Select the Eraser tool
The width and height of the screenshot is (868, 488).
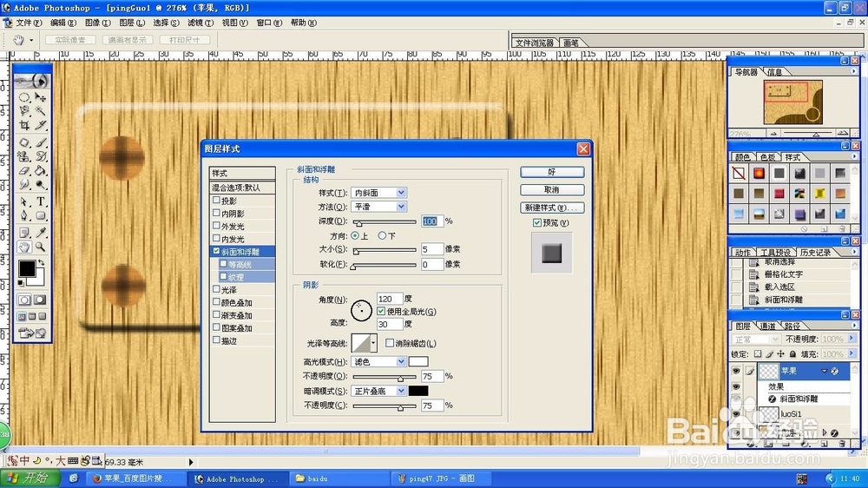pyautogui.click(x=24, y=170)
